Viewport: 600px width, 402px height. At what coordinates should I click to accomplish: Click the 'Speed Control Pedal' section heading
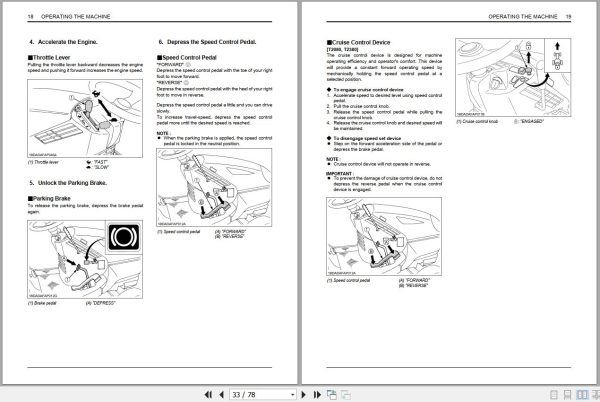tap(187, 57)
